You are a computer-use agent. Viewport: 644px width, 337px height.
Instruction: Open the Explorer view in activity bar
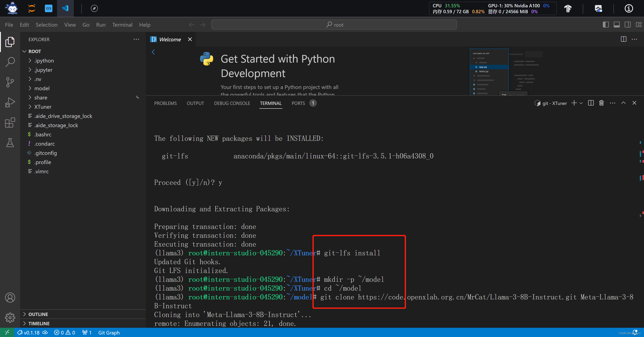(x=10, y=42)
